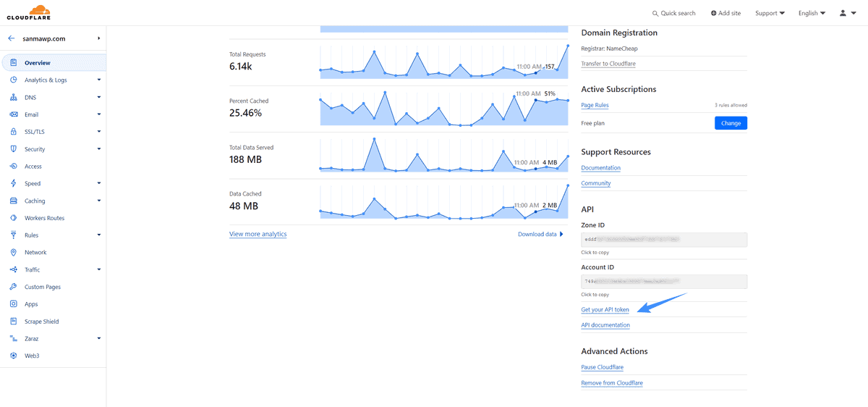Click the Zaraz icon in sidebar
This screenshot has width=868, height=407.
click(x=14, y=339)
